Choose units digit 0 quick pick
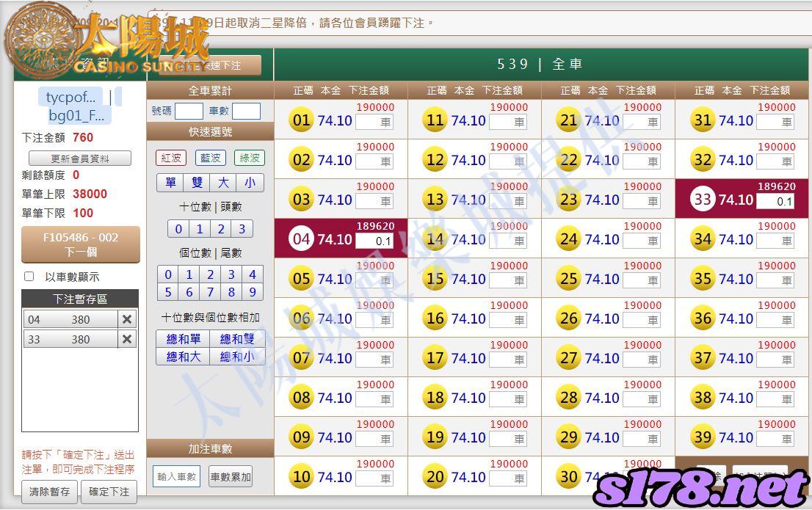The height and width of the screenshot is (510, 812). pos(168,274)
